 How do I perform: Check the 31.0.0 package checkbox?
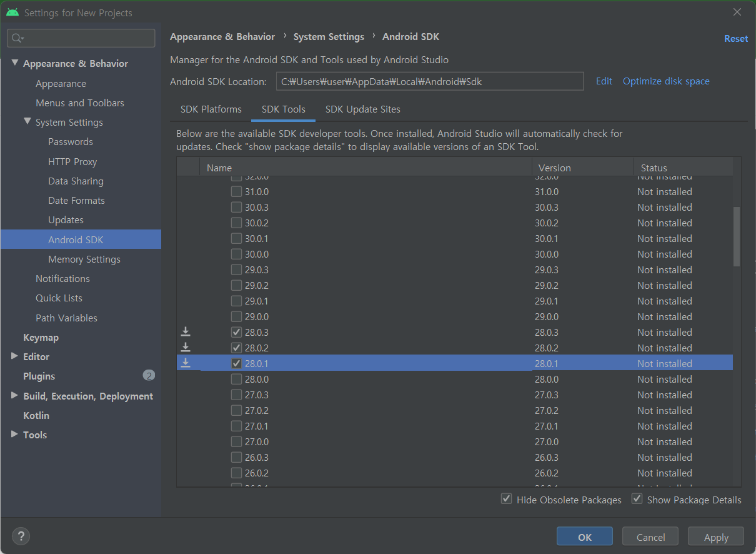[x=236, y=191]
